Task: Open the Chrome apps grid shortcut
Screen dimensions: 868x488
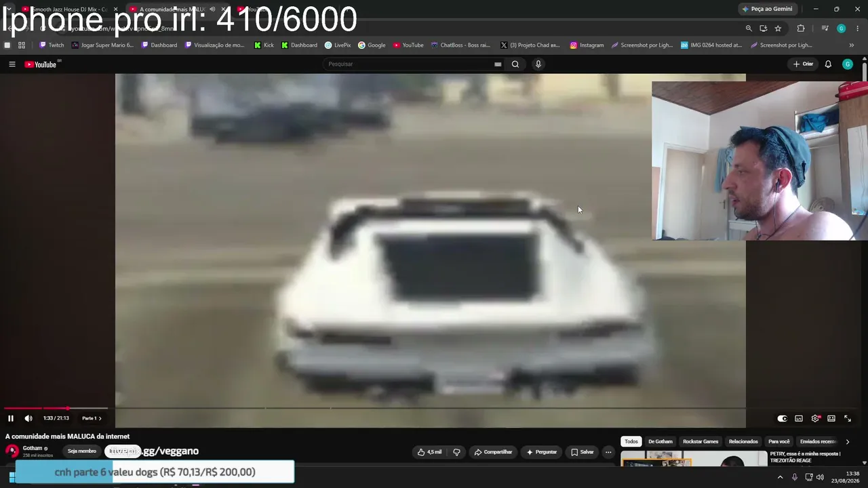Action: [22, 45]
